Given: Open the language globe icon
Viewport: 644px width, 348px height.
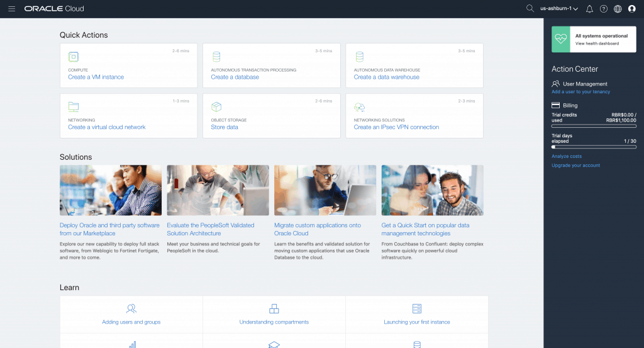Looking at the screenshot, I should tap(618, 9).
